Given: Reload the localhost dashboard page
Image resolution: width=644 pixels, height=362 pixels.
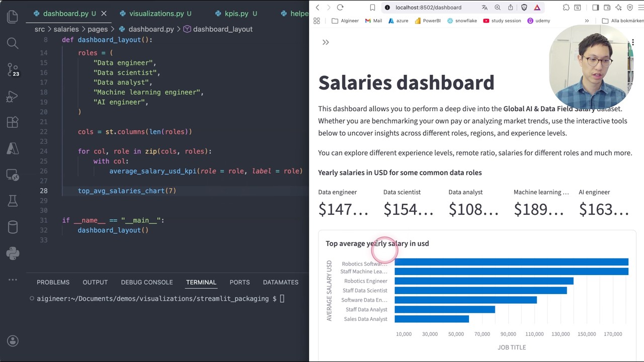Looking at the screenshot, I should coord(340,8).
